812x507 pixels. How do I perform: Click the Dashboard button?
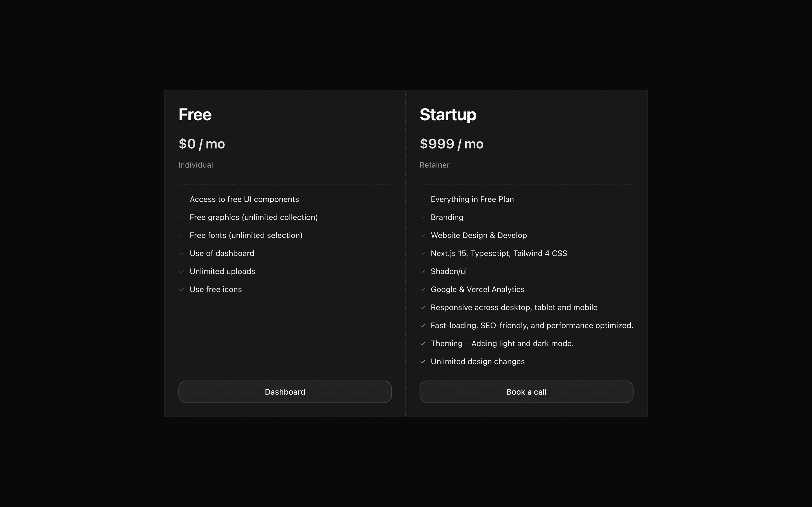tap(285, 392)
